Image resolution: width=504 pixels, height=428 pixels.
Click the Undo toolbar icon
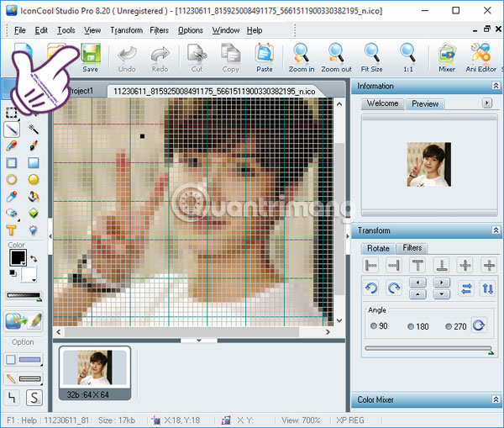[x=127, y=58]
